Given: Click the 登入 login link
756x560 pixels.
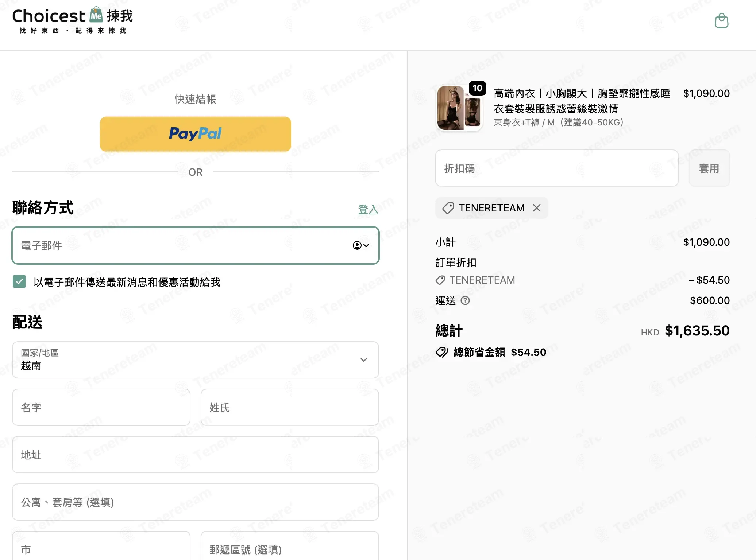Looking at the screenshot, I should pos(369,209).
